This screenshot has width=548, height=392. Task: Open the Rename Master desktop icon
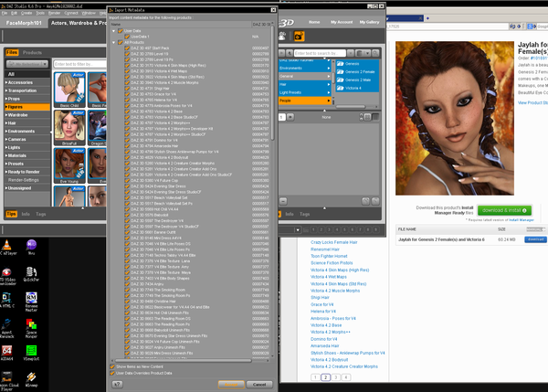[x=31, y=302]
